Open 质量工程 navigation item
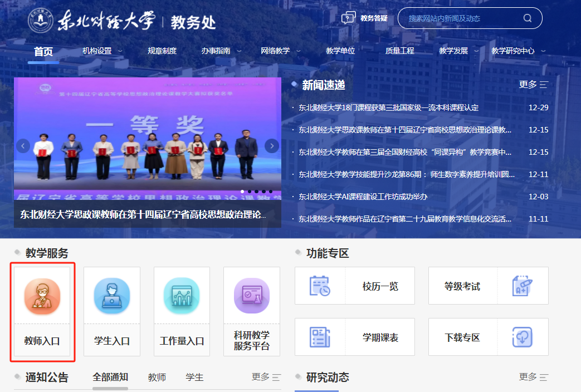The width and height of the screenshot is (581, 392). click(399, 51)
